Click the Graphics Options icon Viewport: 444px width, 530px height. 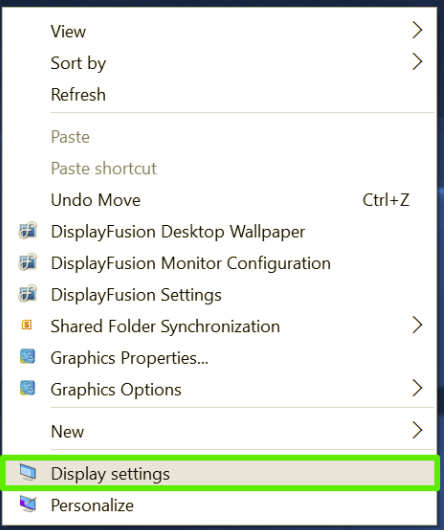[x=28, y=388]
